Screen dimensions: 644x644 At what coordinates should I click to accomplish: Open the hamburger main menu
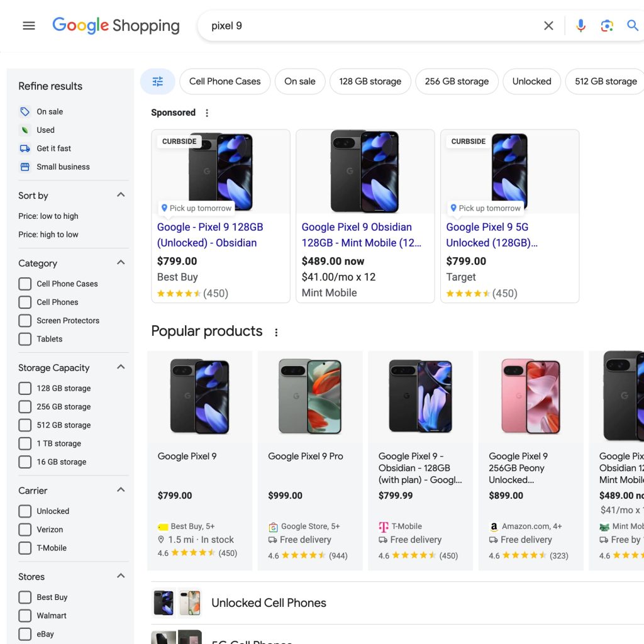pos(29,26)
